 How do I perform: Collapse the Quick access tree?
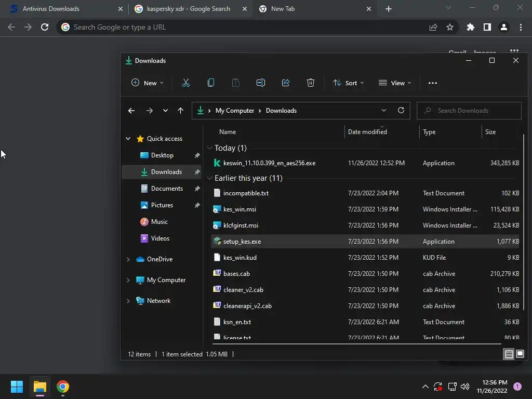click(x=128, y=138)
